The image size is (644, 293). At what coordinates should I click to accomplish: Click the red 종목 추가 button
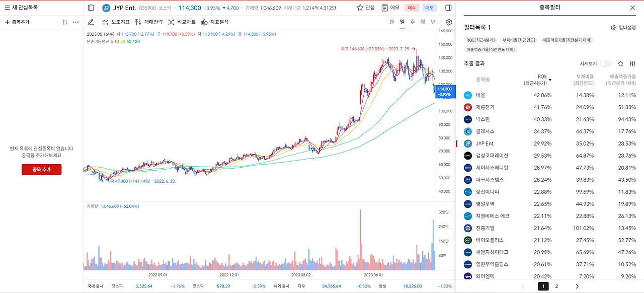click(41, 170)
